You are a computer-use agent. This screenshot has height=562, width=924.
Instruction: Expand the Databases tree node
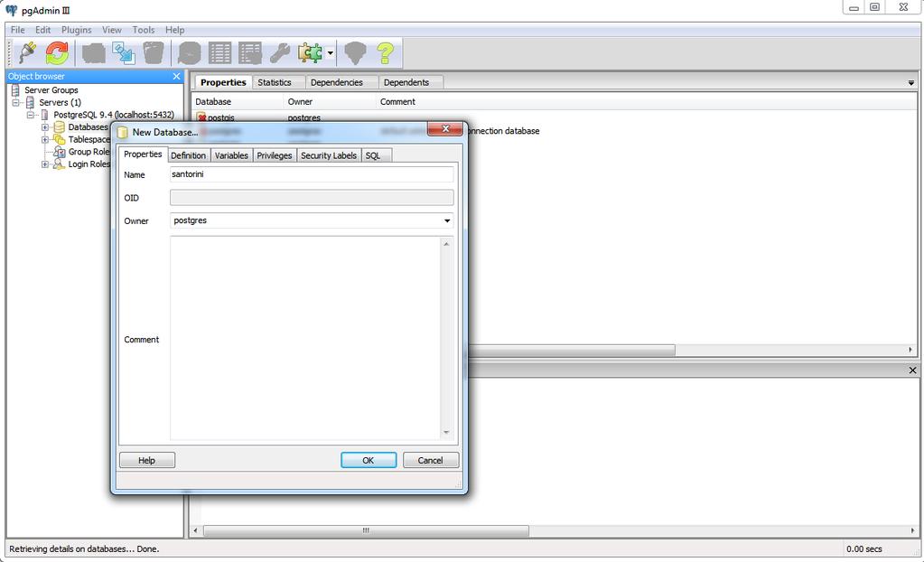point(45,126)
